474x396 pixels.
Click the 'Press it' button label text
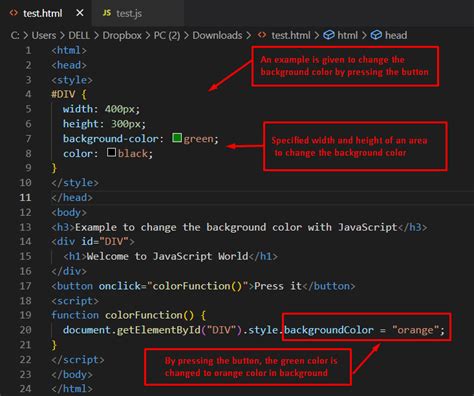tap(278, 286)
